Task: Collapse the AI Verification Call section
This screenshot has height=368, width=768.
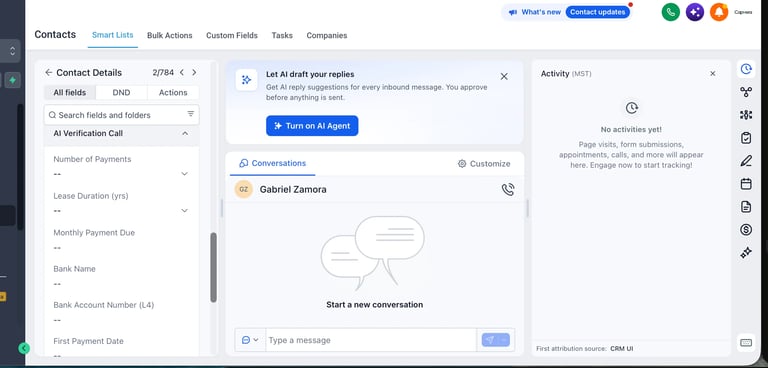Action: [x=185, y=133]
